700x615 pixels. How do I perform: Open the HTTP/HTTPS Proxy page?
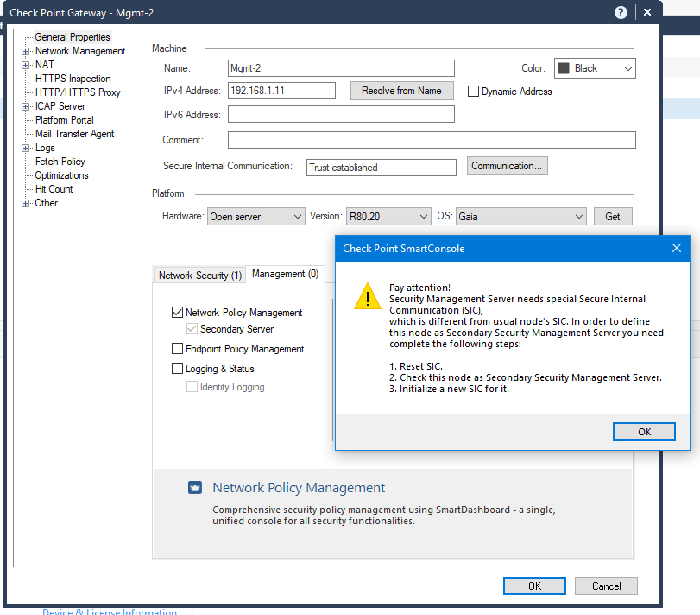(x=79, y=92)
